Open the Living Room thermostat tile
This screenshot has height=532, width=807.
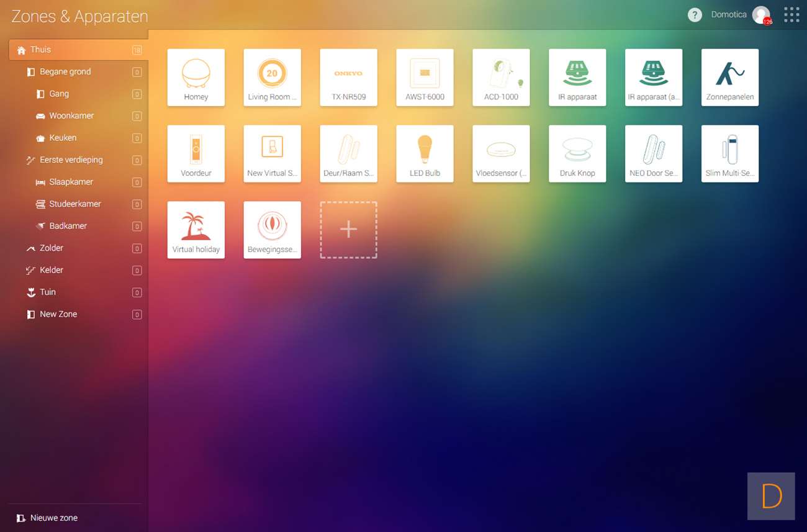(x=273, y=78)
